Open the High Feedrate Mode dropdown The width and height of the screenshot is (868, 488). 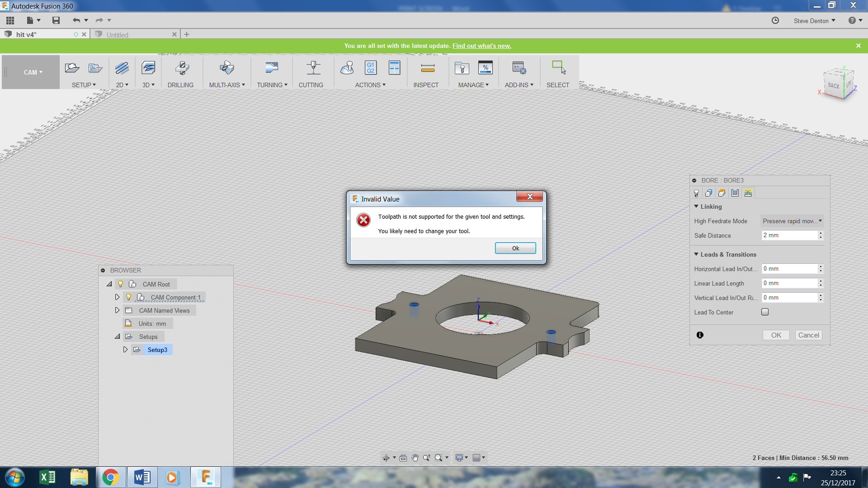point(792,221)
